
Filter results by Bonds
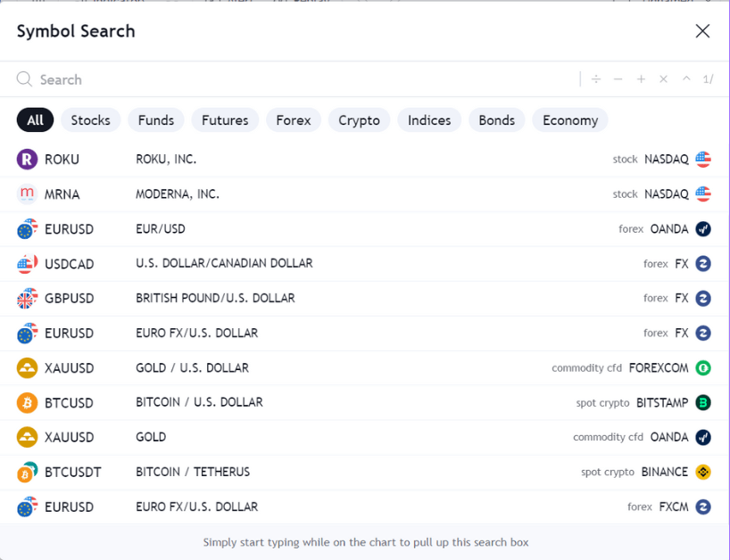coord(497,120)
